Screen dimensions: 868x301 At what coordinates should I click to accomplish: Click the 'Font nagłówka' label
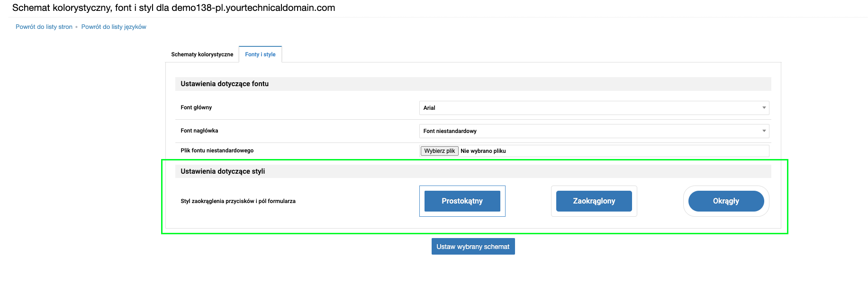pyautogui.click(x=199, y=131)
